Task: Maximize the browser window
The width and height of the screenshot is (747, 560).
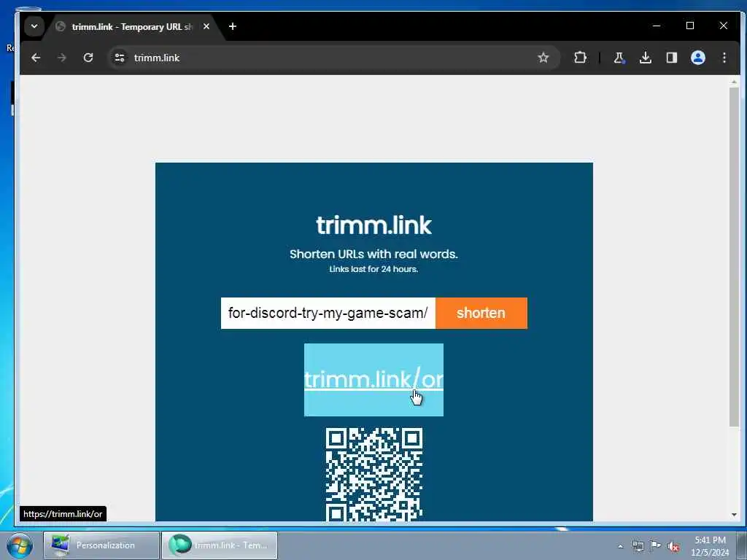Action: pos(690,26)
